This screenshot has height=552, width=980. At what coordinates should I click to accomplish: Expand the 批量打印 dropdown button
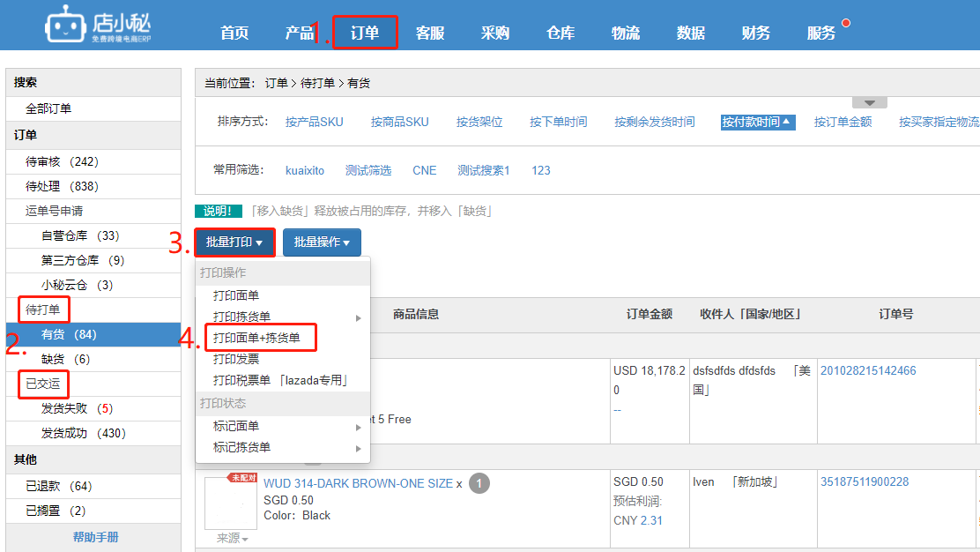coord(234,242)
